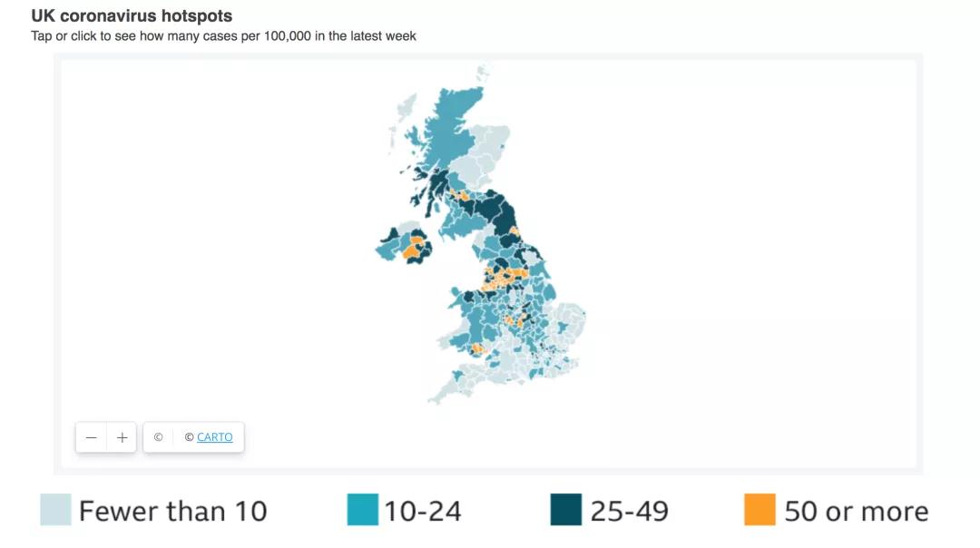Select the '25-49' legend label
The width and height of the screenshot is (980, 548).
[x=629, y=511]
